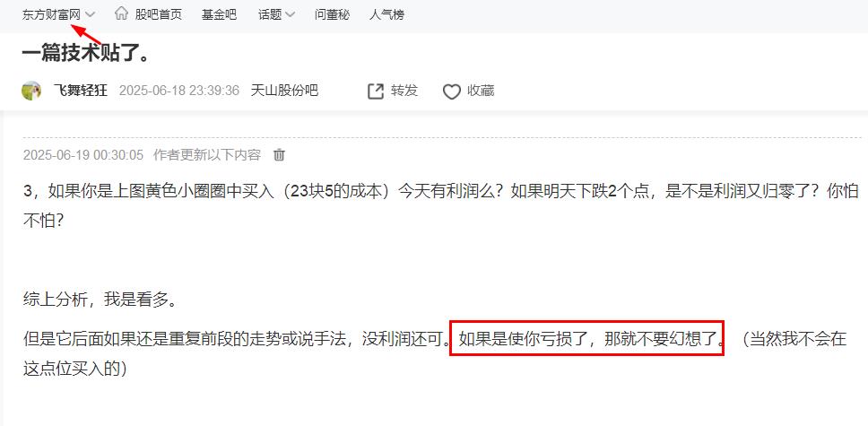Click the post title 一篇技术贴了。
Image resolution: width=868 pixels, height=426 pixels.
point(86,54)
